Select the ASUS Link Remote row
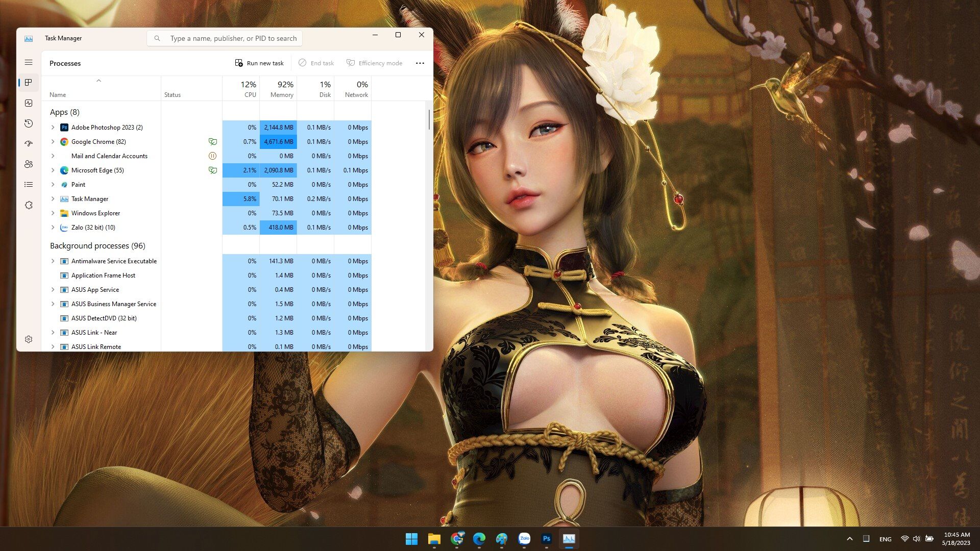The width and height of the screenshot is (980, 551). pos(208,347)
